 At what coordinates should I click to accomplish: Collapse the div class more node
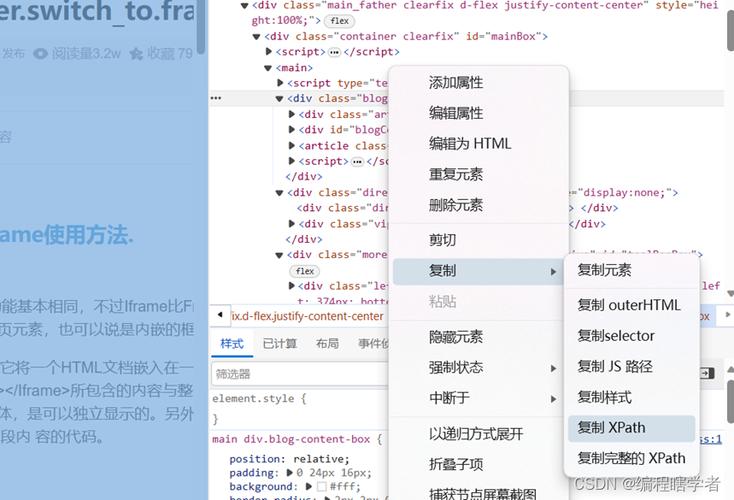point(279,255)
